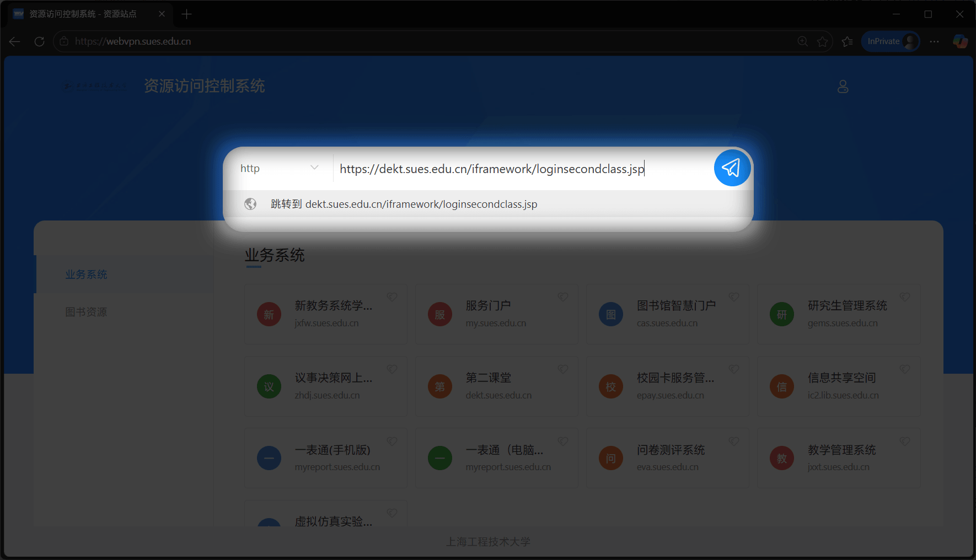Screen dimensions: 976x560
Task: Switch to 图书资源 sidebar tab
Action: point(86,312)
